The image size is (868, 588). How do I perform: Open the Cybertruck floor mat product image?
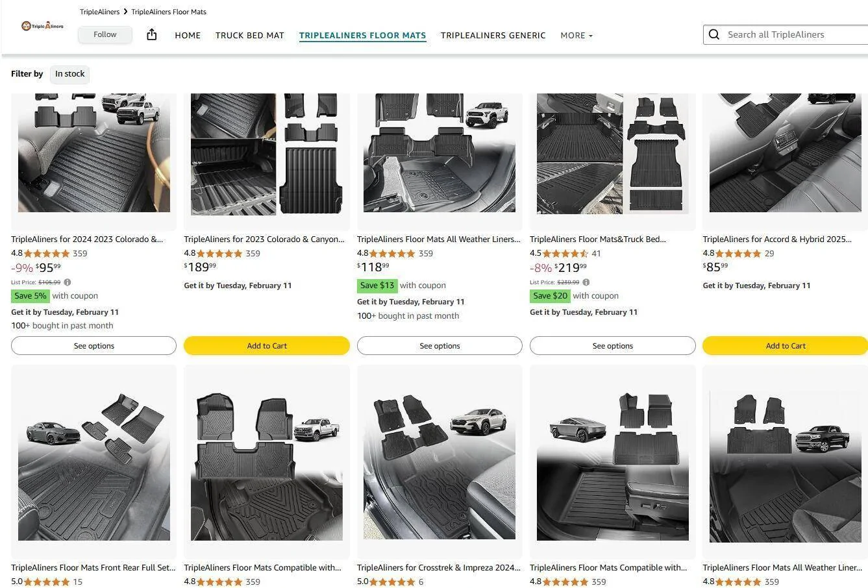tap(612, 462)
